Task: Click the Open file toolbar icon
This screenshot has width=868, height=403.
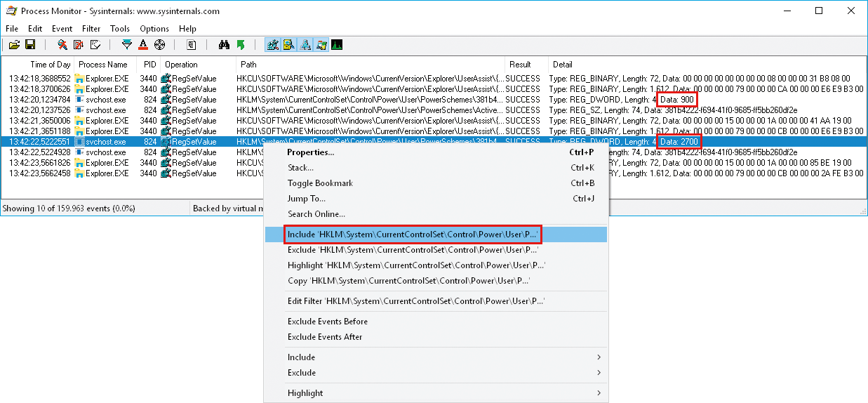Action: [x=14, y=45]
